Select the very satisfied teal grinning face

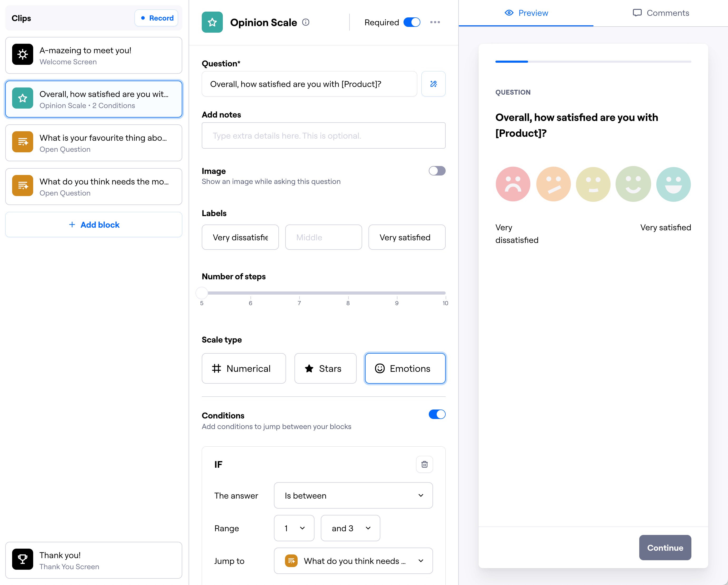coord(673,184)
